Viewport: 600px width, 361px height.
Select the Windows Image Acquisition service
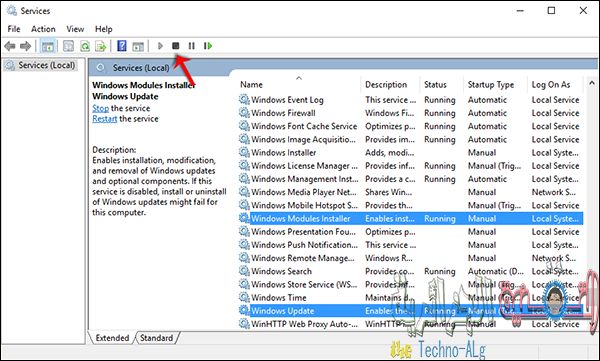pyautogui.click(x=411, y=139)
